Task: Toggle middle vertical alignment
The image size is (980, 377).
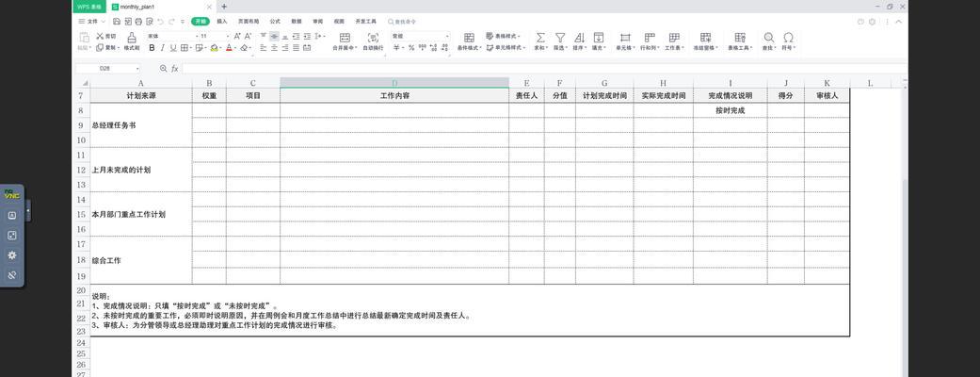Action: coord(274,37)
